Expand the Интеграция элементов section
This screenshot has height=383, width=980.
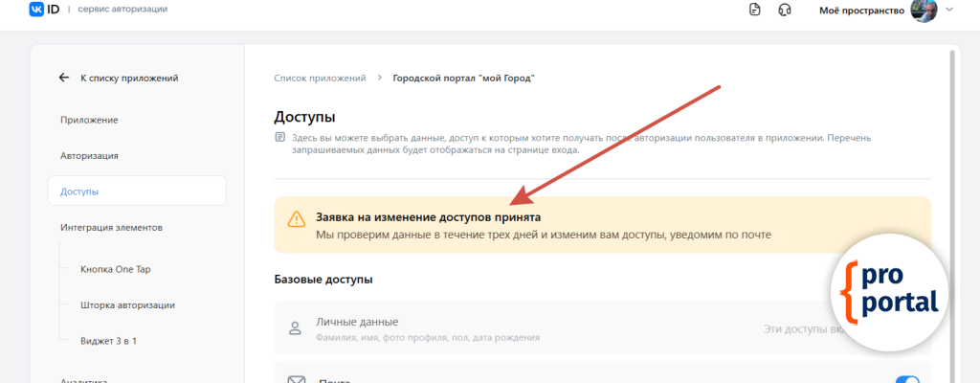pos(111,228)
